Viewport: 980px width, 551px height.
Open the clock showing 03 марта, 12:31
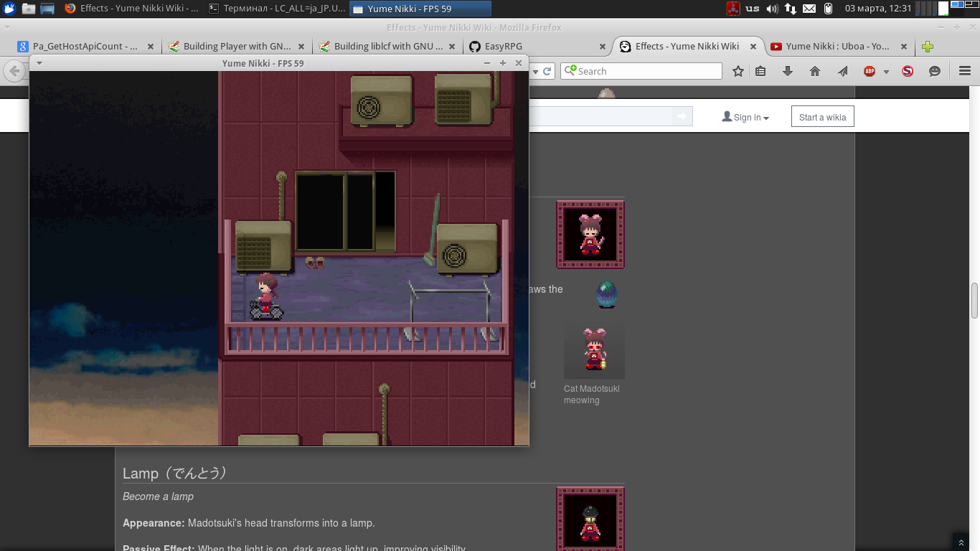878,9
